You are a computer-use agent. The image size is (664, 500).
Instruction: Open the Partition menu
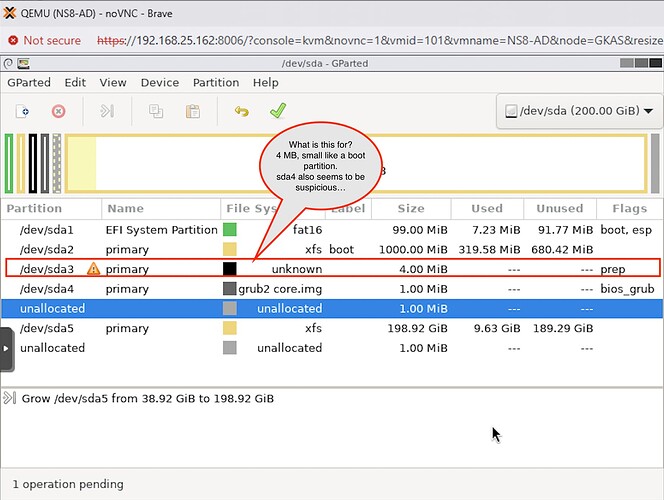click(216, 83)
